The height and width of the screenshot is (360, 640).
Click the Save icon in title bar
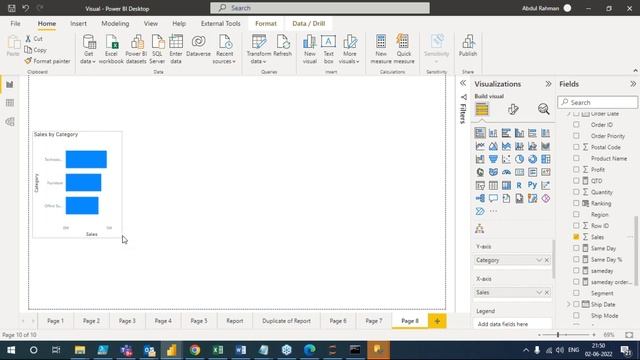(x=12, y=8)
